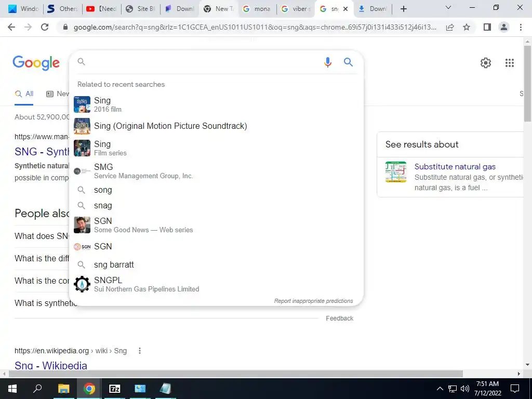
Task: Open File Explorer from taskbar
Action: click(x=63, y=389)
